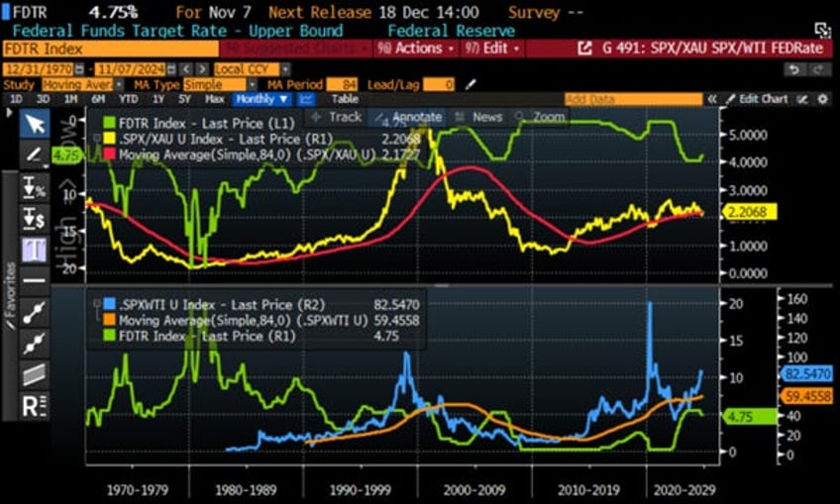This screenshot has width=840, height=504.
Task: Select the 1Y range button
Action: click(x=158, y=99)
